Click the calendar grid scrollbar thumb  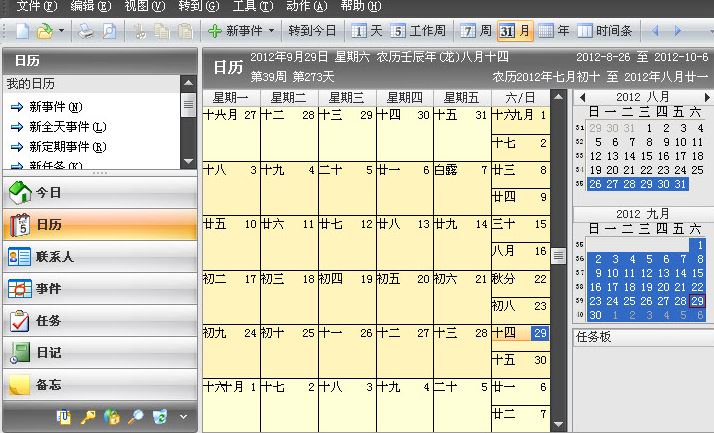point(558,256)
